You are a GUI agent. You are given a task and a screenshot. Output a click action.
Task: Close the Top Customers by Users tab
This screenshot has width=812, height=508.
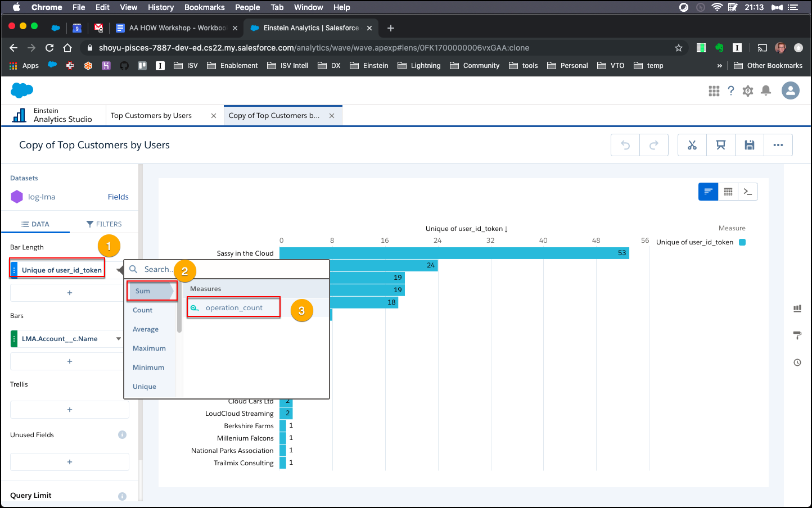(214, 116)
